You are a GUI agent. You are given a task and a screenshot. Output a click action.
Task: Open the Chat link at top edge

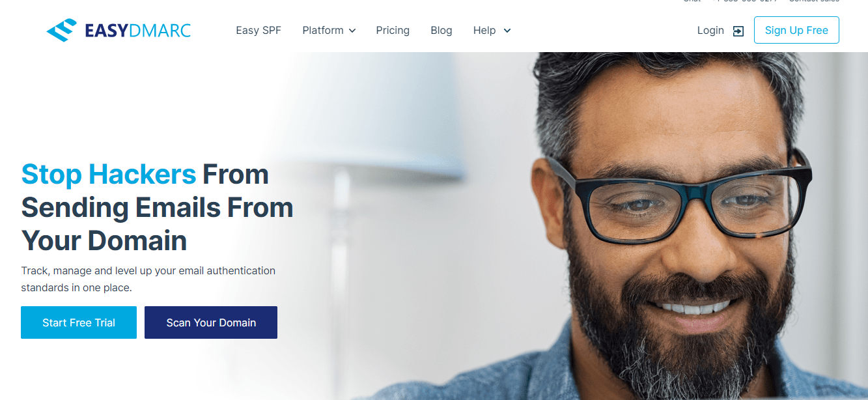692,1
